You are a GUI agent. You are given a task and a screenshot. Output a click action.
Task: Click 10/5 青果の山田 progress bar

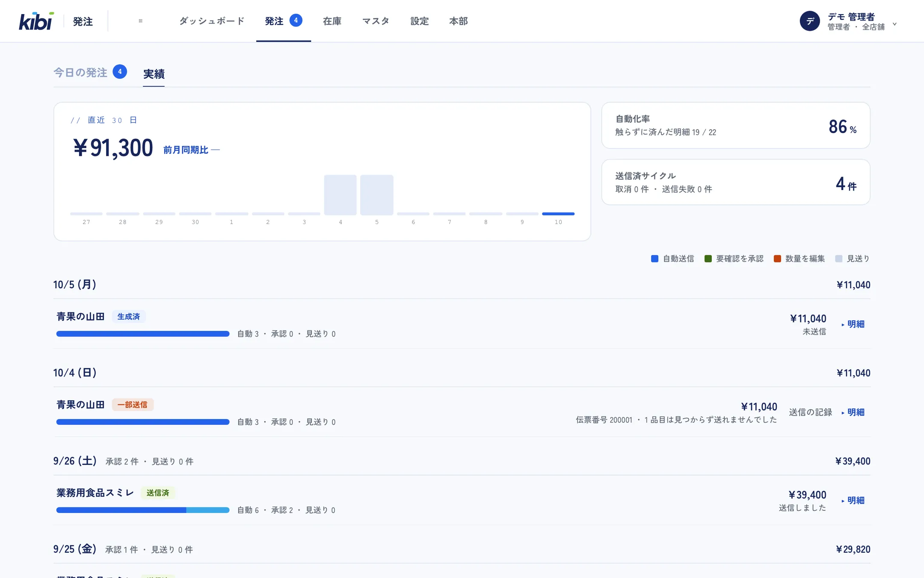pos(143,334)
